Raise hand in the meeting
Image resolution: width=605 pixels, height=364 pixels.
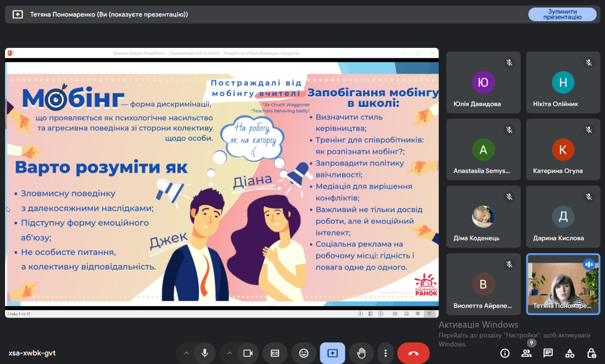[361, 353]
